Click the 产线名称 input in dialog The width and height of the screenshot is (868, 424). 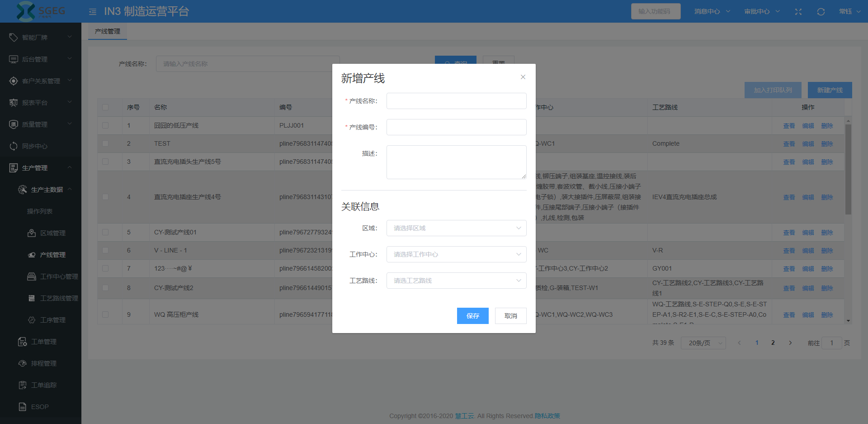(x=456, y=101)
